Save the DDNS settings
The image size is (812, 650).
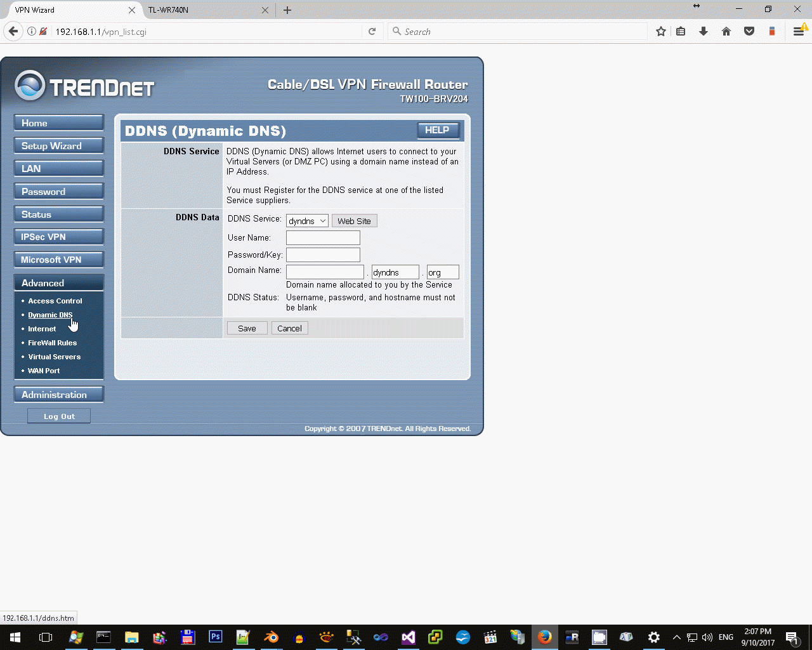pyautogui.click(x=247, y=328)
